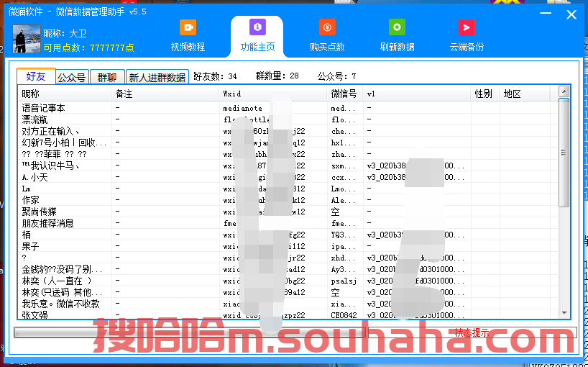Screen dimensions: 588x367
Task: Click the 好友数: 34 label
Action: pyautogui.click(x=215, y=76)
